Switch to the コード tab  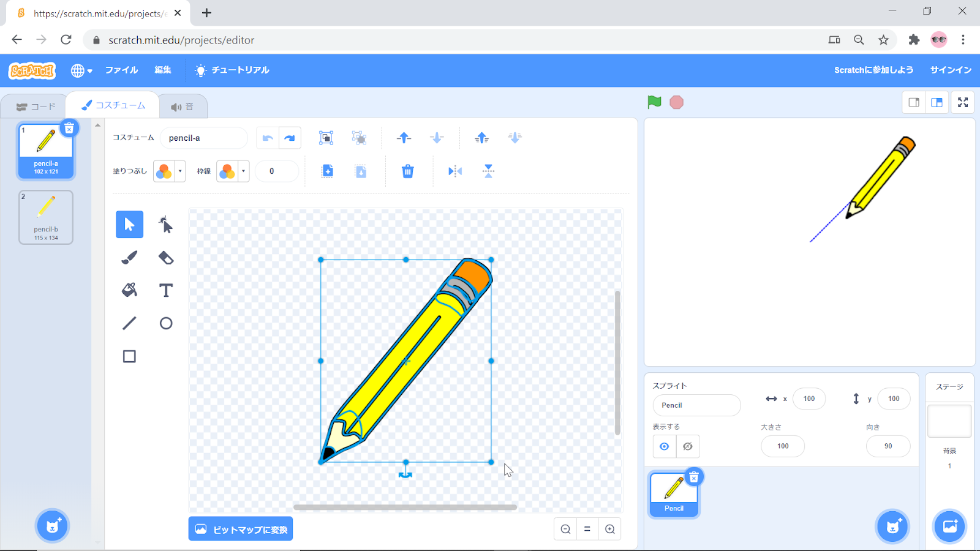click(36, 107)
